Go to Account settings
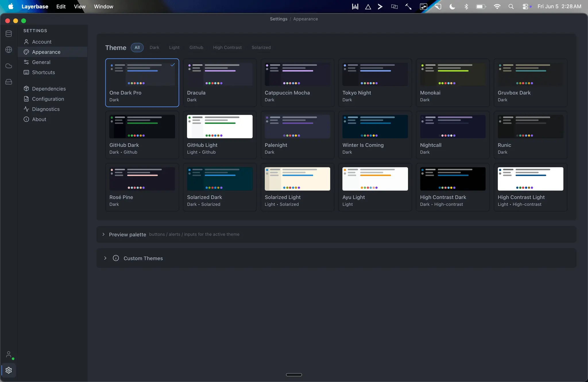 pyautogui.click(x=53, y=42)
